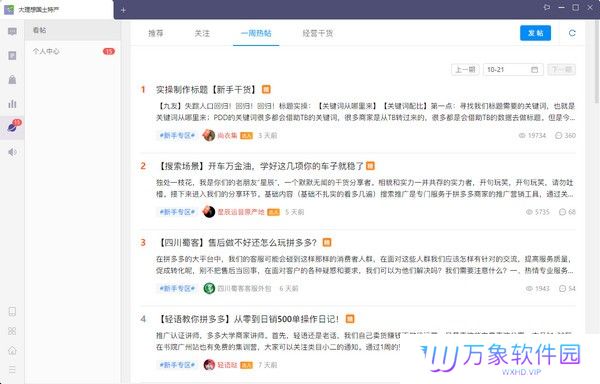Click #新手专区# tag on post 2
The height and width of the screenshot is (384, 600).
pyautogui.click(x=177, y=212)
